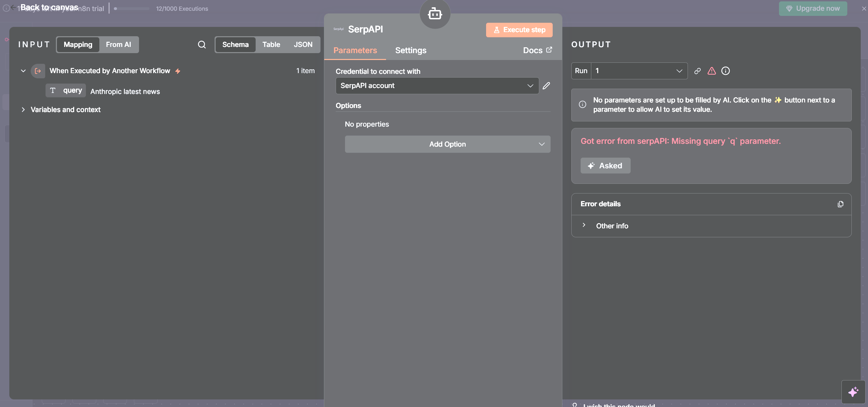Expand Variables and context section
The height and width of the screenshot is (407, 868).
[x=65, y=110]
